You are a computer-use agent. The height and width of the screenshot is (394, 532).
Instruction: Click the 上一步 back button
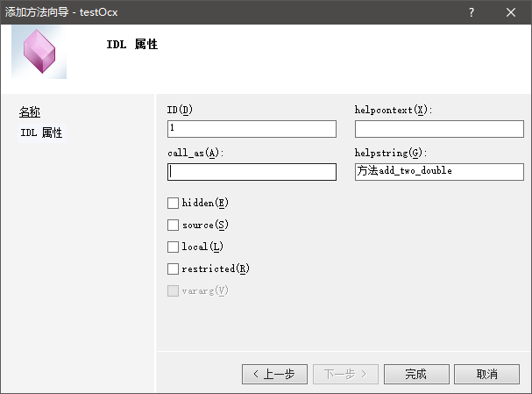(274, 374)
